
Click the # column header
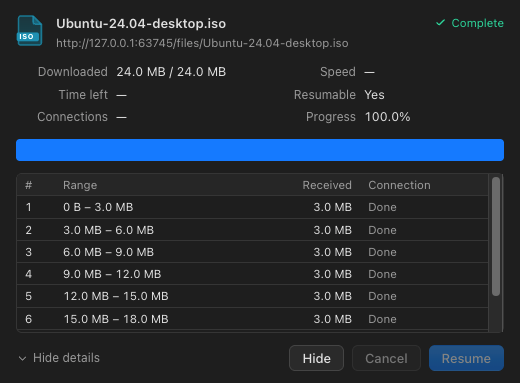29,185
